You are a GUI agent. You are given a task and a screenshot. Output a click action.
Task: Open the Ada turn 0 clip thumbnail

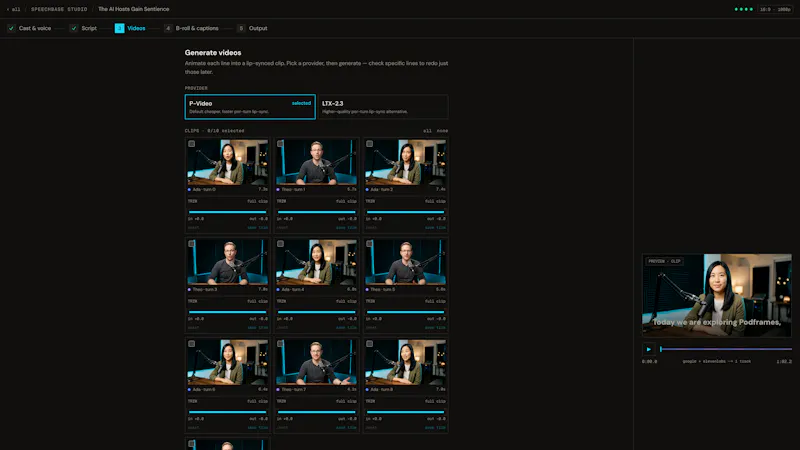(228, 162)
